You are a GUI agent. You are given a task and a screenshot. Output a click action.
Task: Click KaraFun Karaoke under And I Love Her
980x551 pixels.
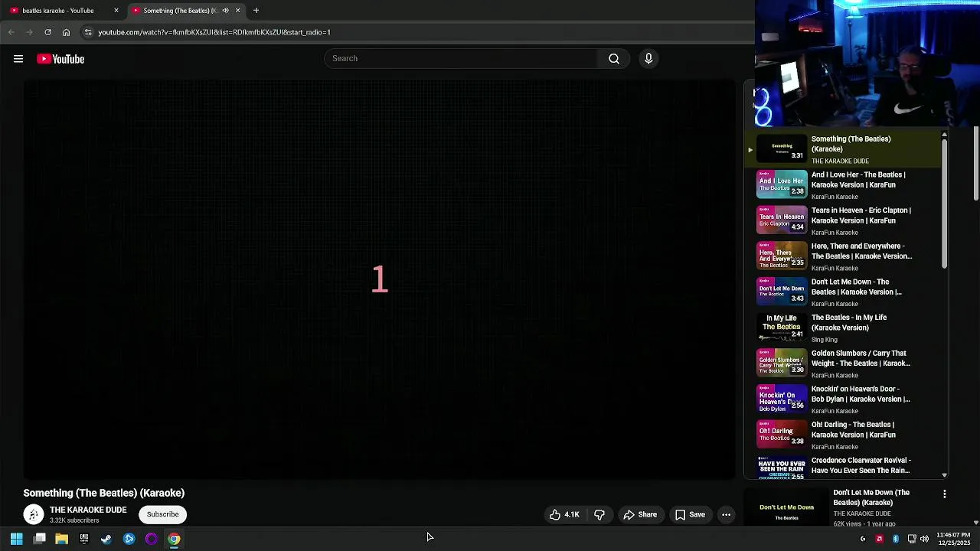pyautogui.click(x=835, y=197)
